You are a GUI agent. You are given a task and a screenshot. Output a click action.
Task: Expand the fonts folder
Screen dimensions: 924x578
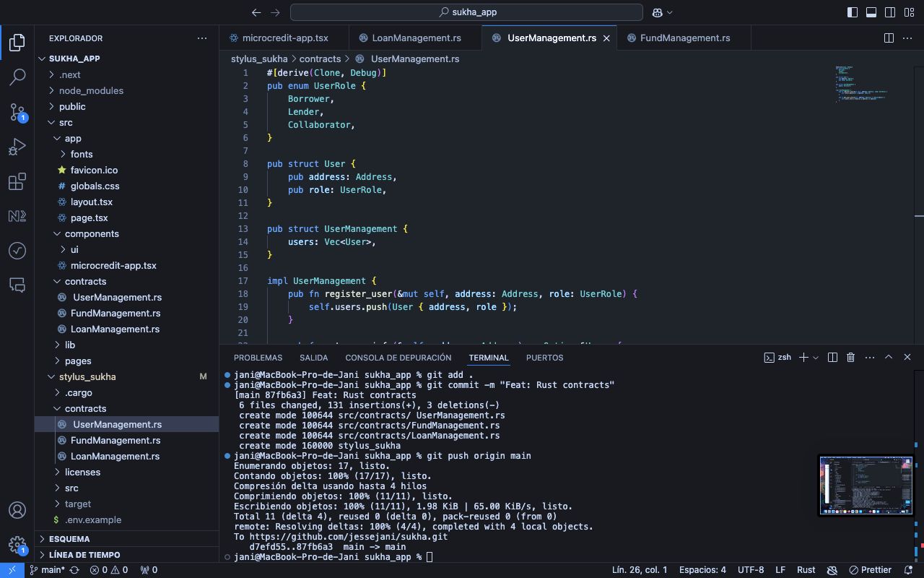(x=126, y=154)
